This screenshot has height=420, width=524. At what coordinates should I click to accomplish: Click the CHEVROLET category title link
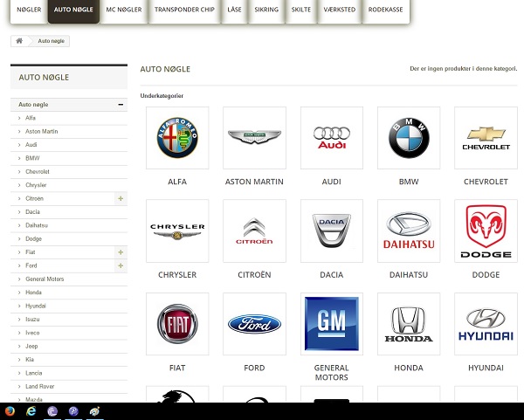tap(486, 182)
